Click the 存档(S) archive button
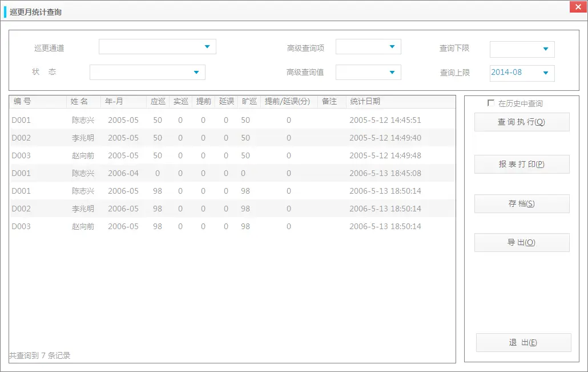588x372 pixels. [521, 203]
